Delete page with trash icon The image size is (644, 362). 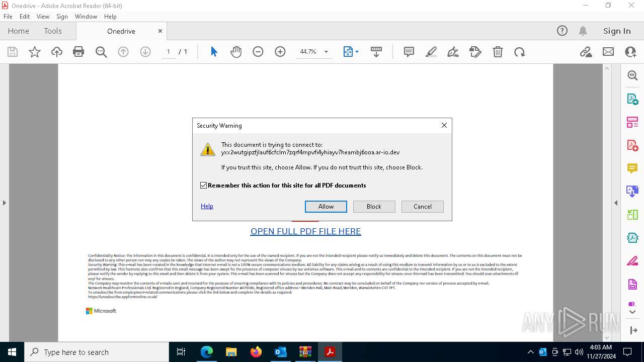(498, 52)
